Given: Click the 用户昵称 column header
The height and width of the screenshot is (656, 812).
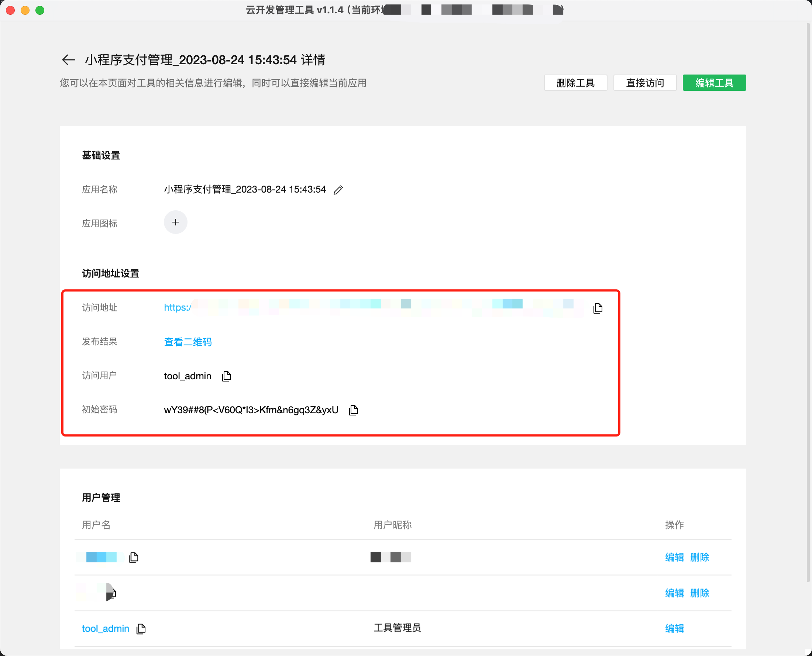Looking at the screenshot, I should pyautogui.click(x=392, y=525).
